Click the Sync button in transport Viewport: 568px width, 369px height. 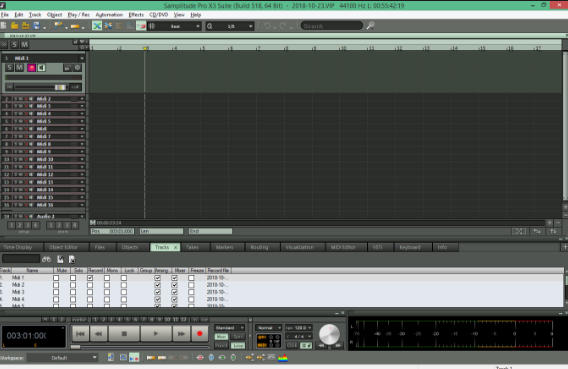tap(238, 336)
